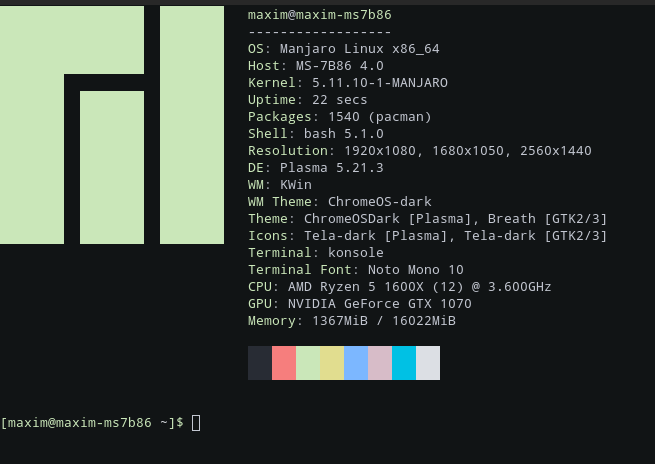
Task: Click the Packages: 1540 (pacman) line
Action: pos(339,117)
